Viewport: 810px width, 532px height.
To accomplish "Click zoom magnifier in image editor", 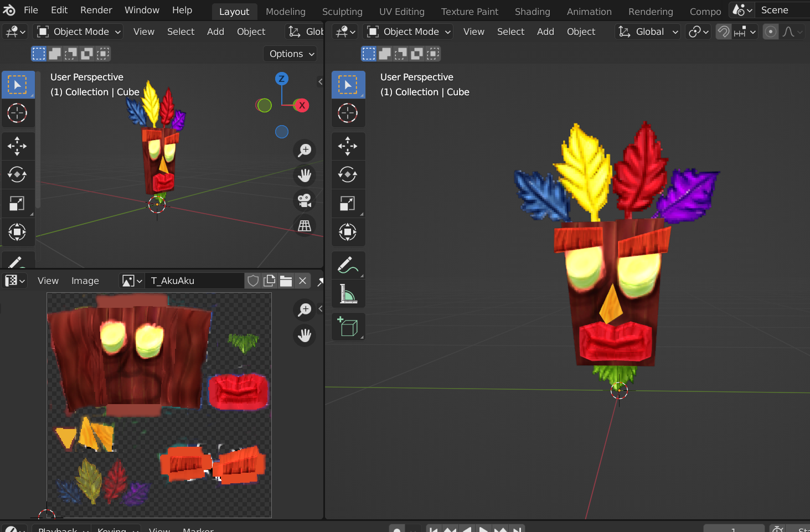I will click(x=305, y=309).
